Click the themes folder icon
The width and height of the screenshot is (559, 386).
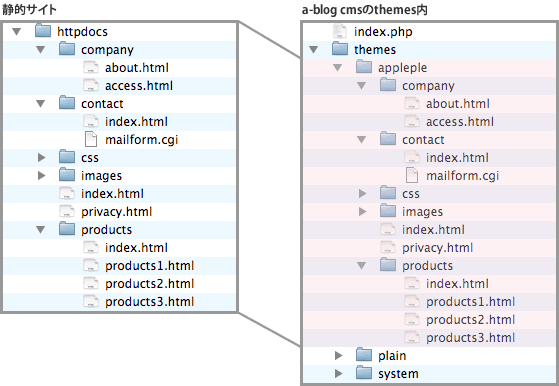pyautogui.click(x=340, y=49)
